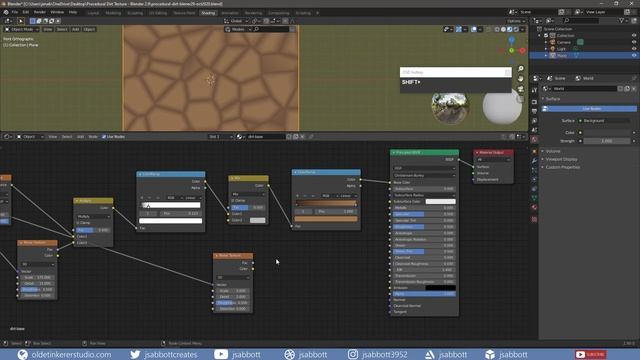Adjust the Multiply node Fac slider
Screen dimensions: 640x360
tap(93, 230)
